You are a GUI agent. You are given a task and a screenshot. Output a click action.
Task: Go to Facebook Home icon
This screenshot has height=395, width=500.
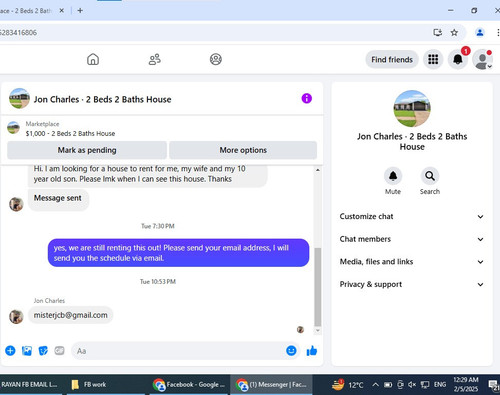(93, 59)
